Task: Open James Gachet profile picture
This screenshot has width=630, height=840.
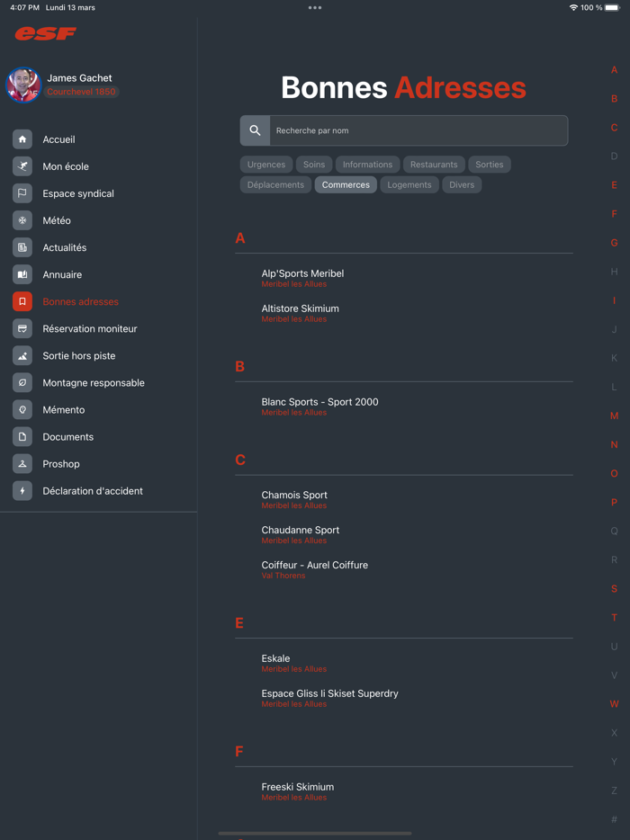Action: coord(23,85)
